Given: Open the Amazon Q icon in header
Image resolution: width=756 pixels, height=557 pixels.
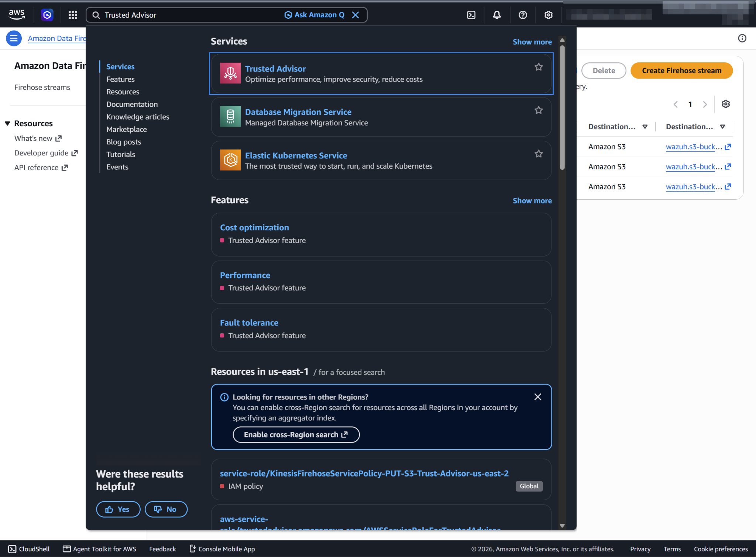Looking at the screenshot, I should pyautogui.click(x=47, y=15).
